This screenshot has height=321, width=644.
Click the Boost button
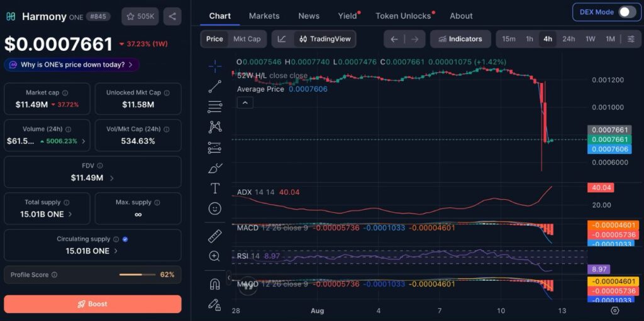(x=92, y=304)
